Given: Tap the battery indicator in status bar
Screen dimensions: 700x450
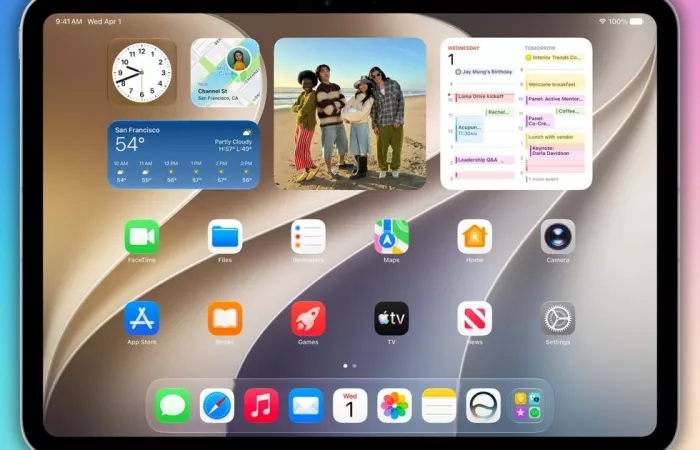Looking at the screenshot, I should 636,21.
